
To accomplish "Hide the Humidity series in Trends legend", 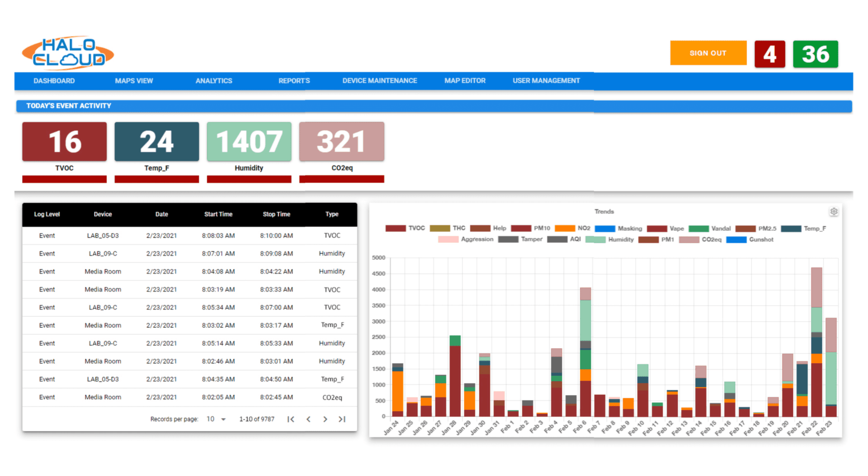I will point(609,240).
